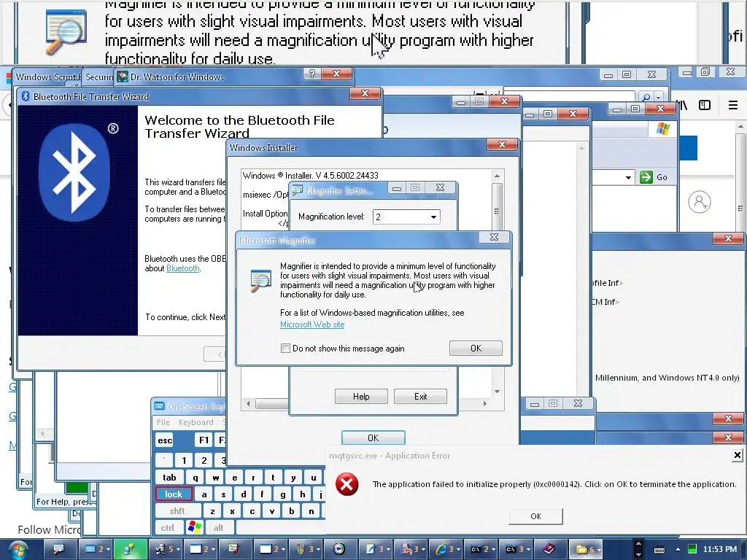The height and width of the screenshot is (560, 747).
Task: Open Firefox hamburger menu icon
Action: click(x=733, y=105)
